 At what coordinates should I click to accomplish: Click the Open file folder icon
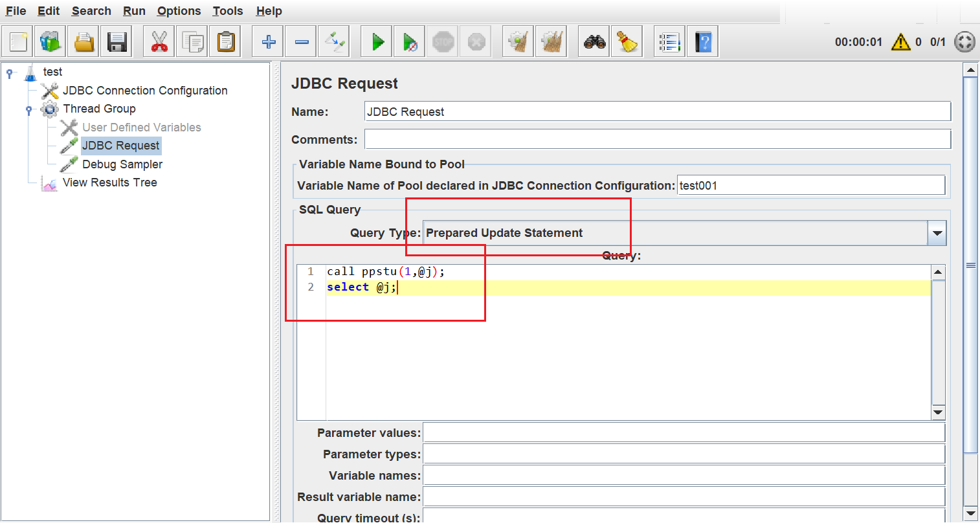[x=84, y=42]
